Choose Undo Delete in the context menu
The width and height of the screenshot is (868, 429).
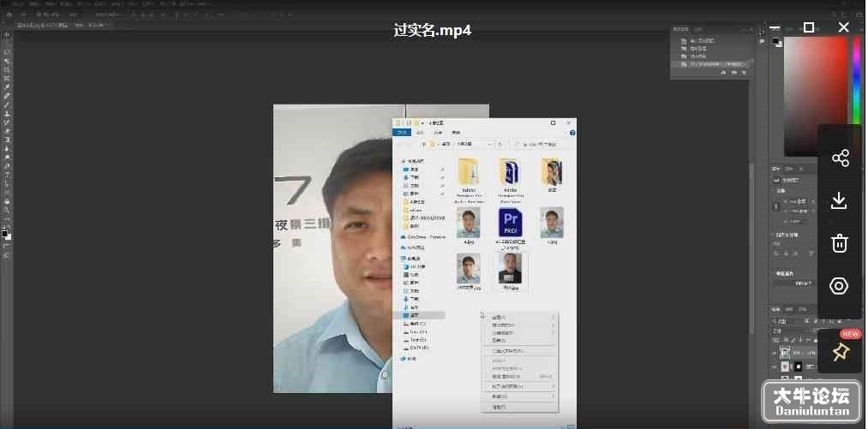click(x=522, y=376)
